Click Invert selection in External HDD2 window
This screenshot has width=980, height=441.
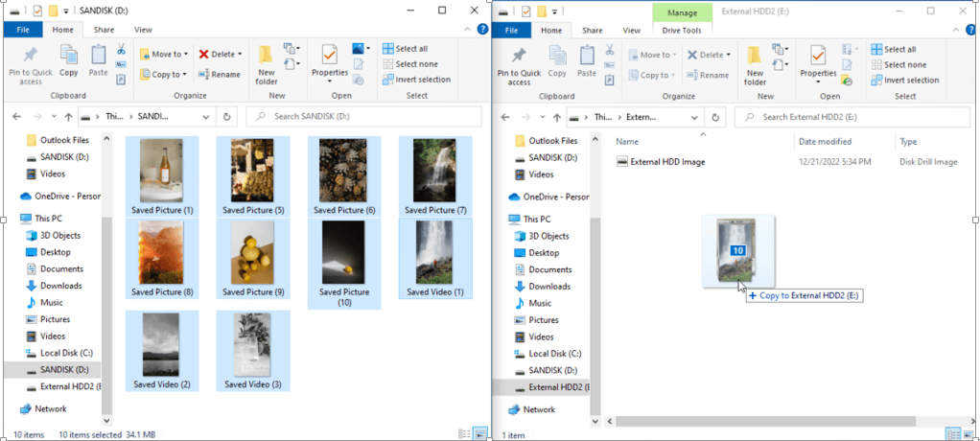point(905,80)
